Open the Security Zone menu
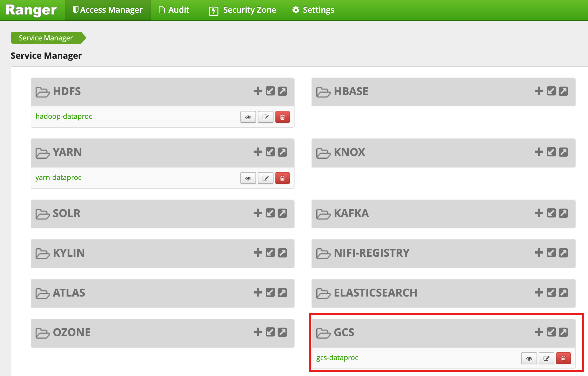 (242, 10)
